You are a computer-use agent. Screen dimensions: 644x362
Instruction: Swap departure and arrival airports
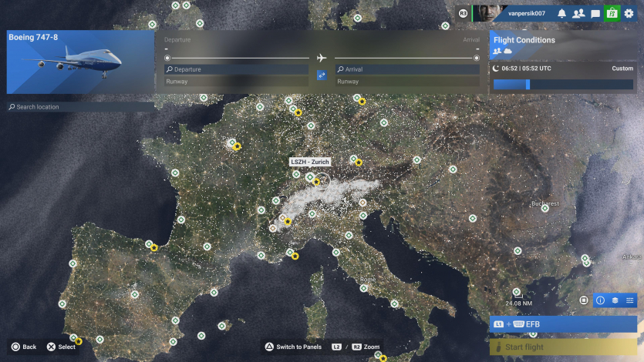pos(322,75)
